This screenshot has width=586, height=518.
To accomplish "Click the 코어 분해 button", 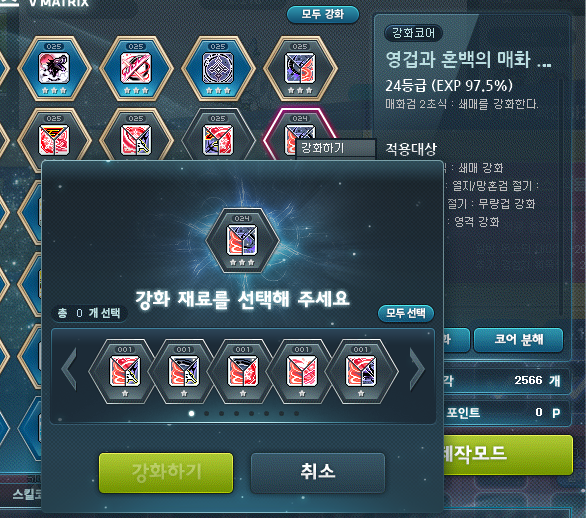I will point(518,339).
